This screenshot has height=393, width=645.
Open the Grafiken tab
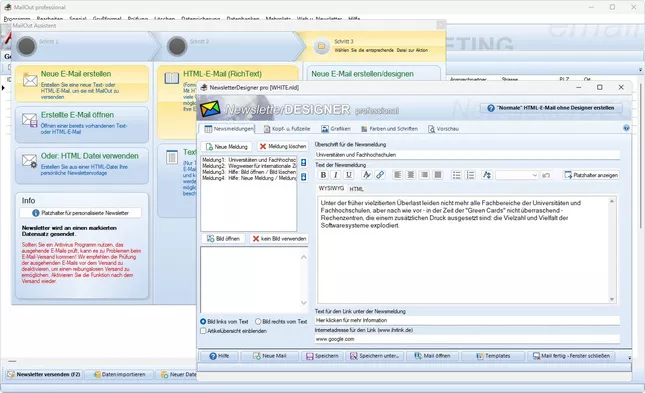(336, 129)
